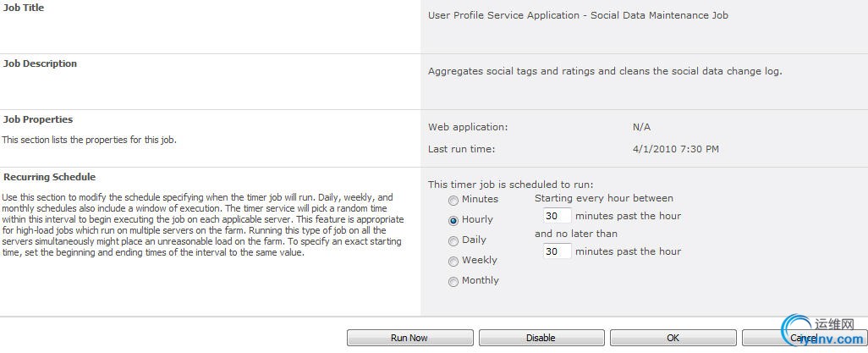
Task: Choose the Daily radio button
Action: tap(453, 240)
